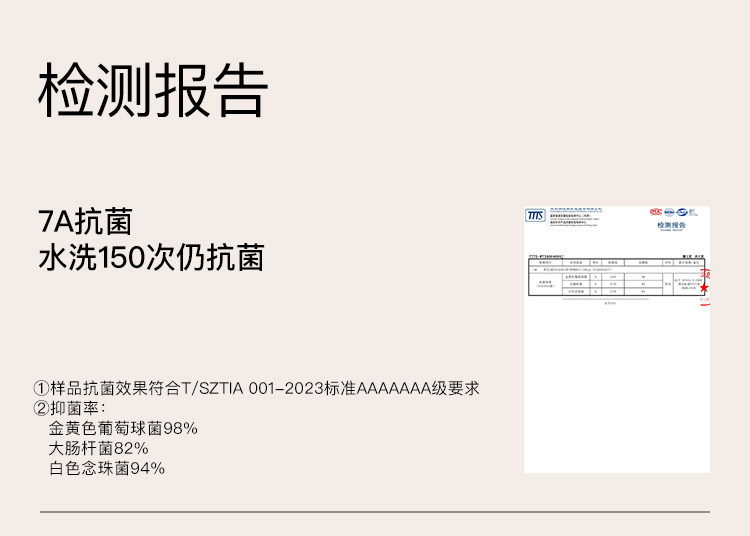Click the 白色念珠菌94% line
Screen dimensions: 750x536
(x=106, y=468)
